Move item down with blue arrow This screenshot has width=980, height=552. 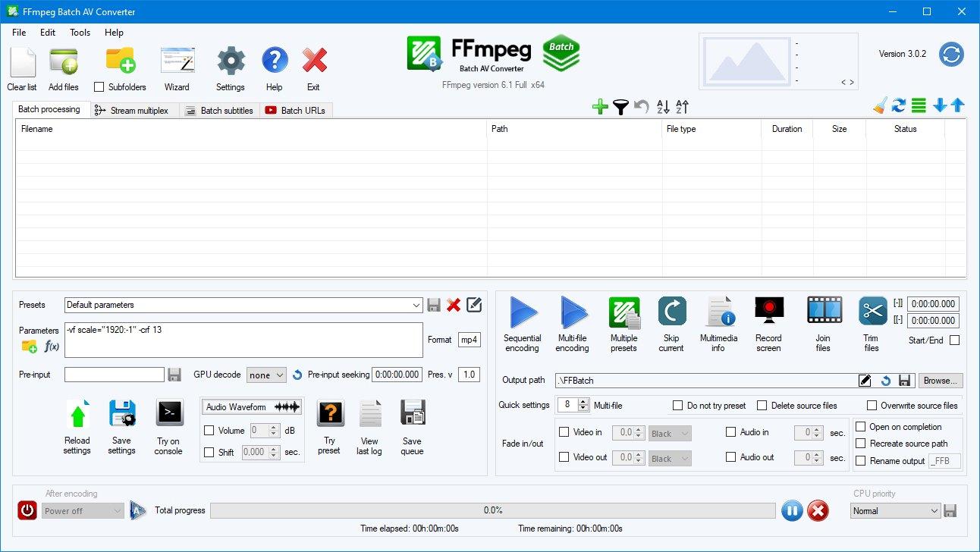pos(940,106)
